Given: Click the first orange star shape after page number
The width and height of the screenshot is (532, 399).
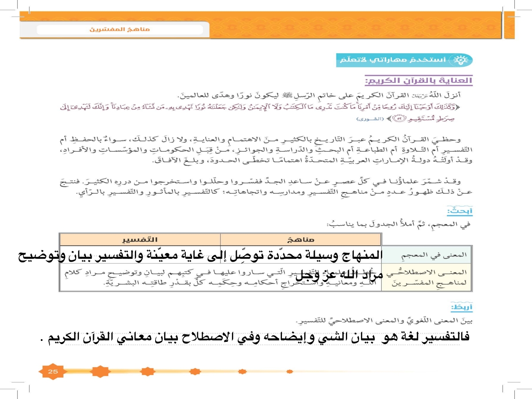Looking at the screenshot, I should (100, 372).
